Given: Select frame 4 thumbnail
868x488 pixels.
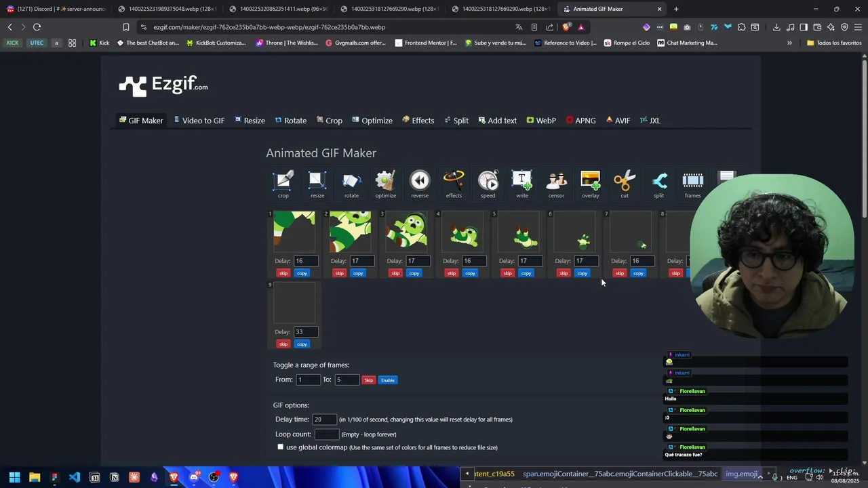Looking at the screenshot, I should [x=462, y=232].
